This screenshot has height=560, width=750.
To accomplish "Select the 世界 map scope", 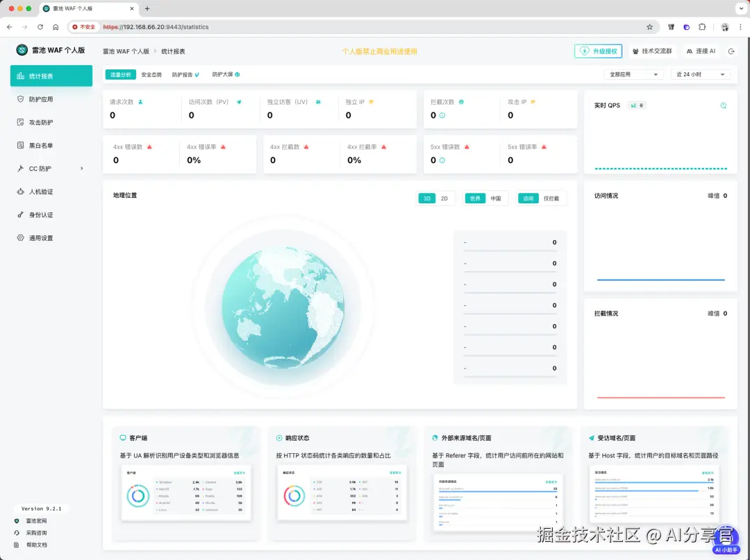I will pyautogui.click(x=475, y=198).
